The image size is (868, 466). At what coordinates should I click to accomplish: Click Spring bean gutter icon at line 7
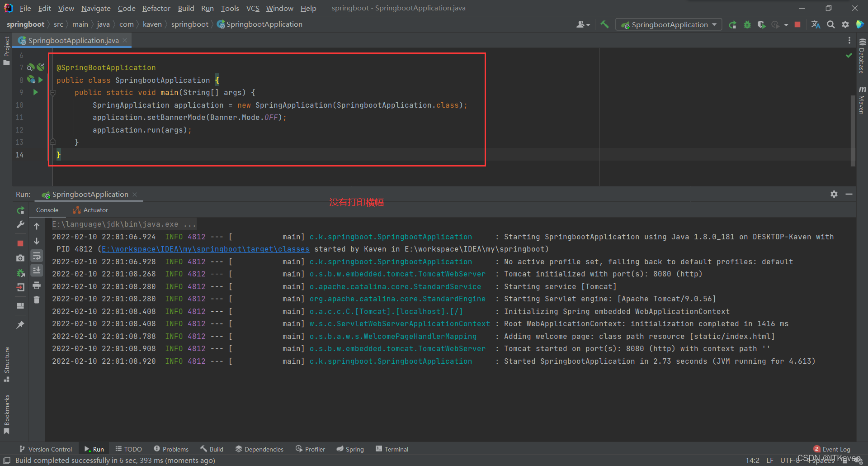[31, 67]
